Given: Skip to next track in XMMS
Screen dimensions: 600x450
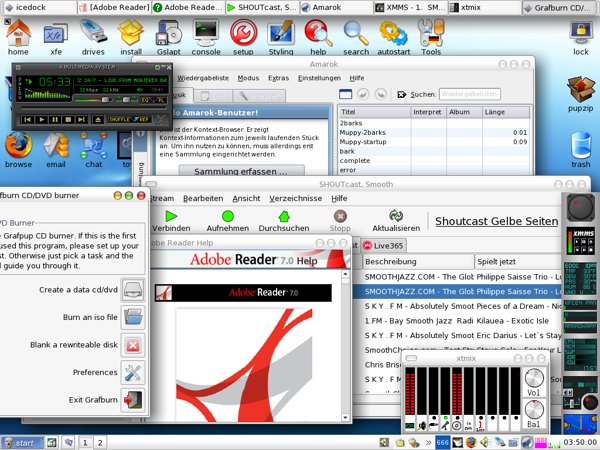Looking at the screenshot, I should (x=82, y=120).
